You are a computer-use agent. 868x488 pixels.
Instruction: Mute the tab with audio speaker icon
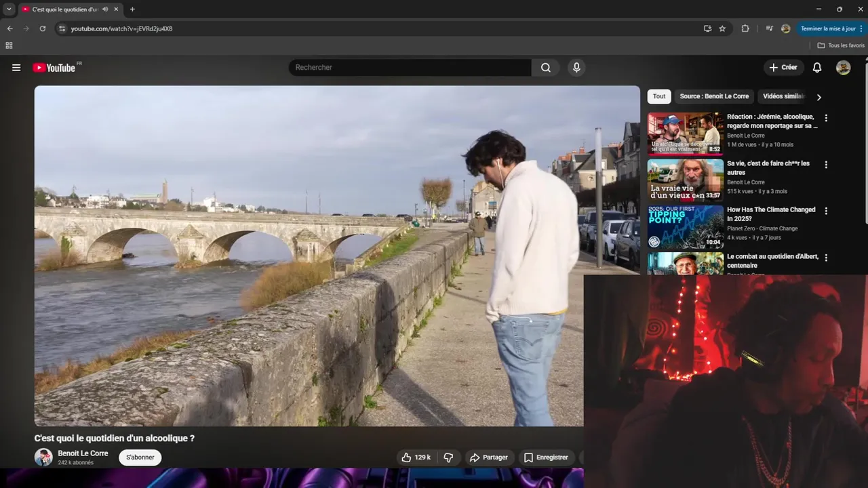click(x=105, y=9)
